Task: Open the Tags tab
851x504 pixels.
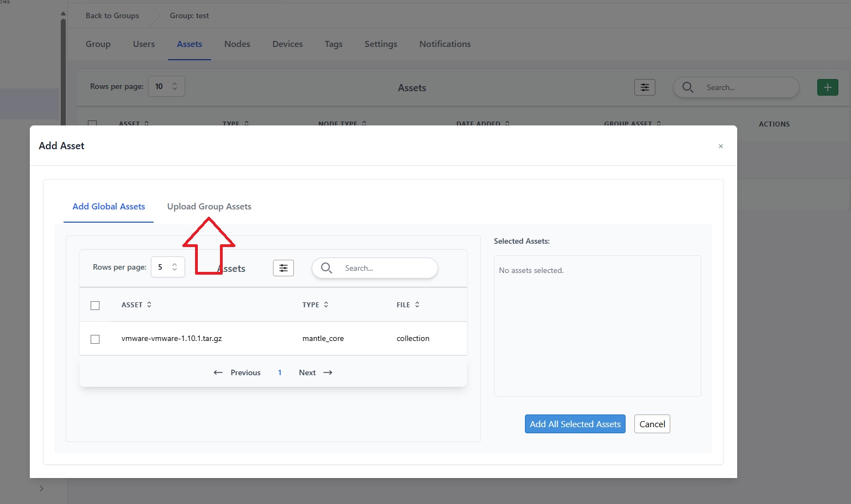Action: point(334,44)
